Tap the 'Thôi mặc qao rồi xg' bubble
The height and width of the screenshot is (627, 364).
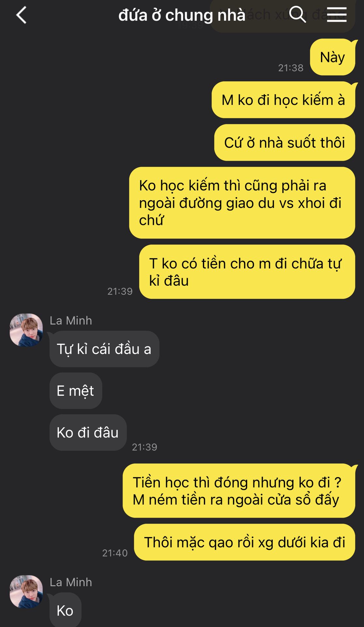click(x=245, y=542)
